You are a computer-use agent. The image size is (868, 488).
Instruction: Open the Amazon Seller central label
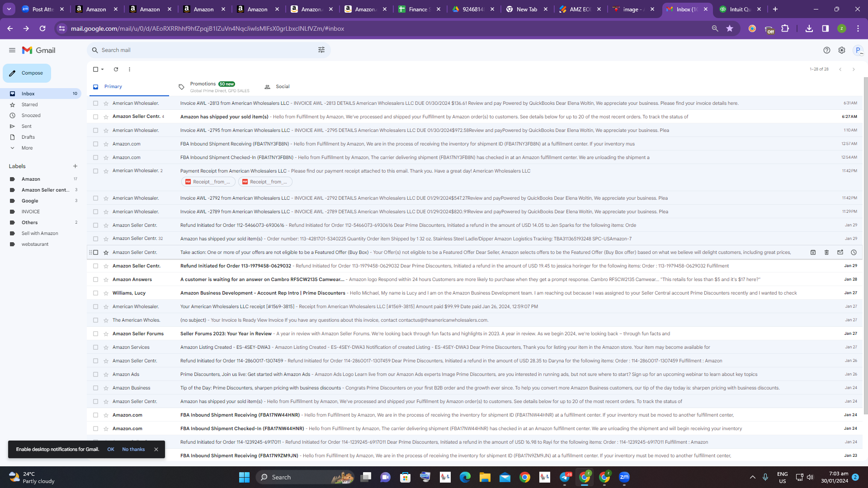tap(45, 190)
